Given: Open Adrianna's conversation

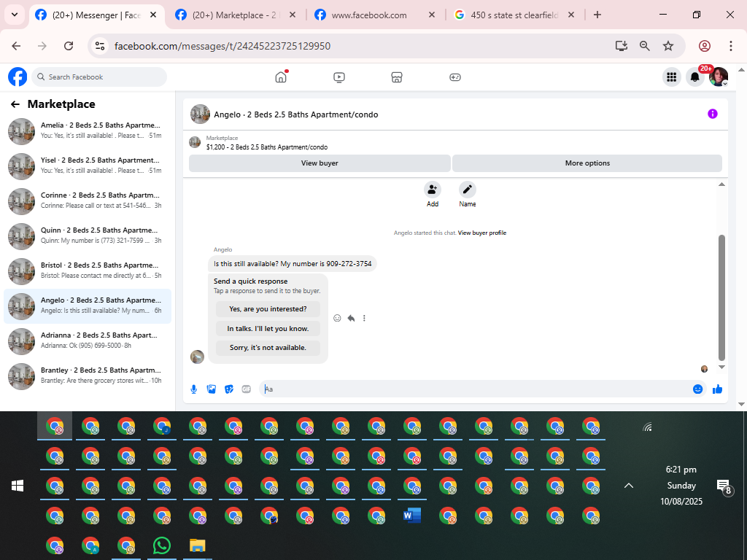Looking at the screenshot, I should click(88, 341).
